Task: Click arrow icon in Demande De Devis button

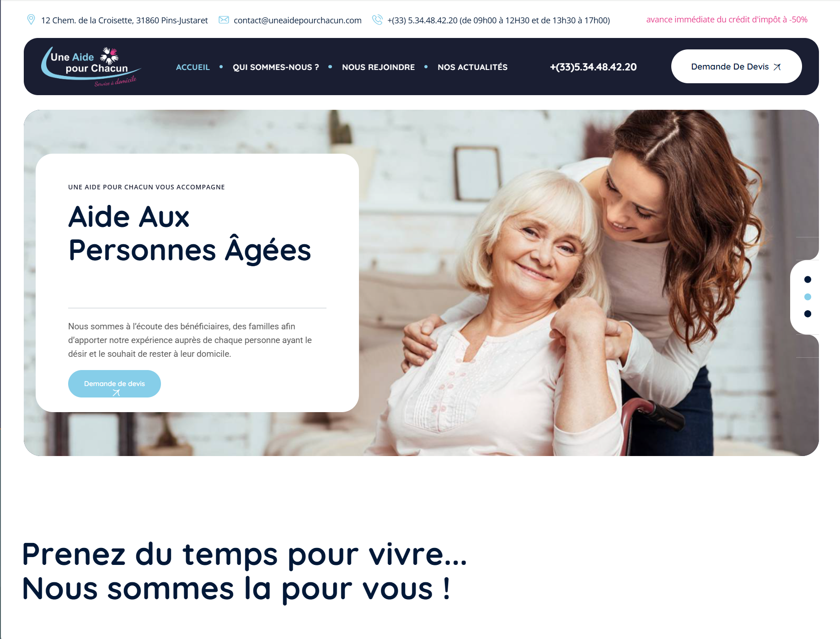Action: [x=777, y=67]
